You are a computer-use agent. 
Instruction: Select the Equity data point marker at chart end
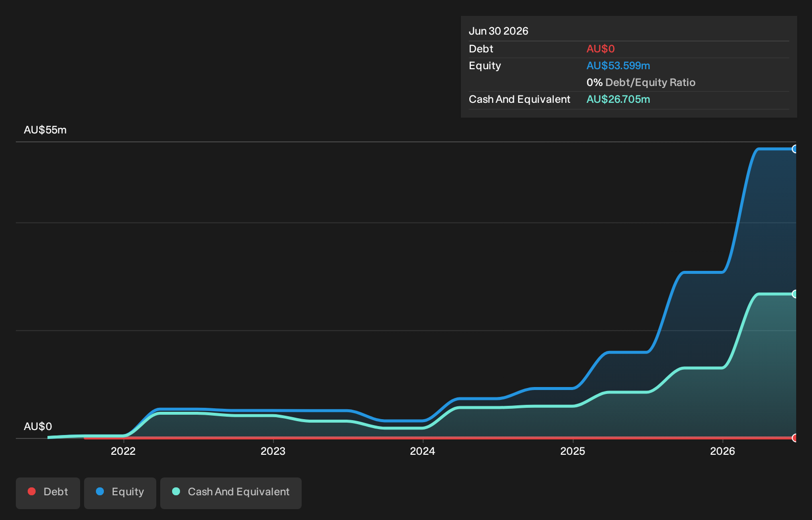pyautogui.click(x=795, y=149)
